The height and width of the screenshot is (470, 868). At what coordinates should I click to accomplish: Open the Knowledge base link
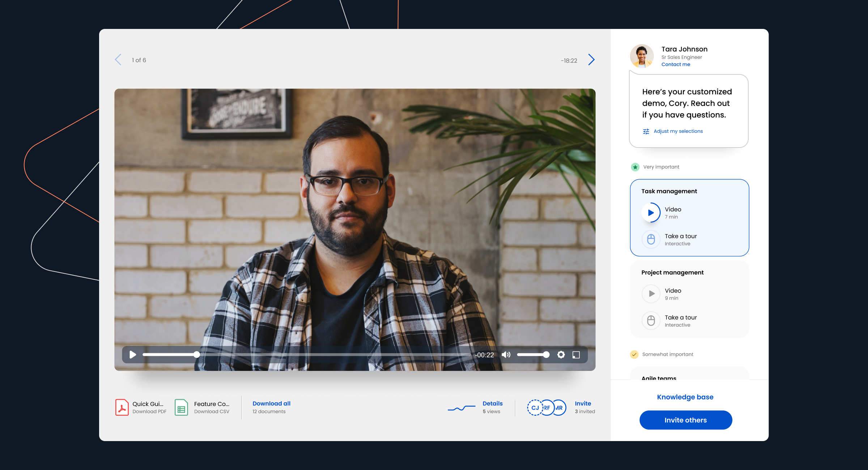coord(685,397)
